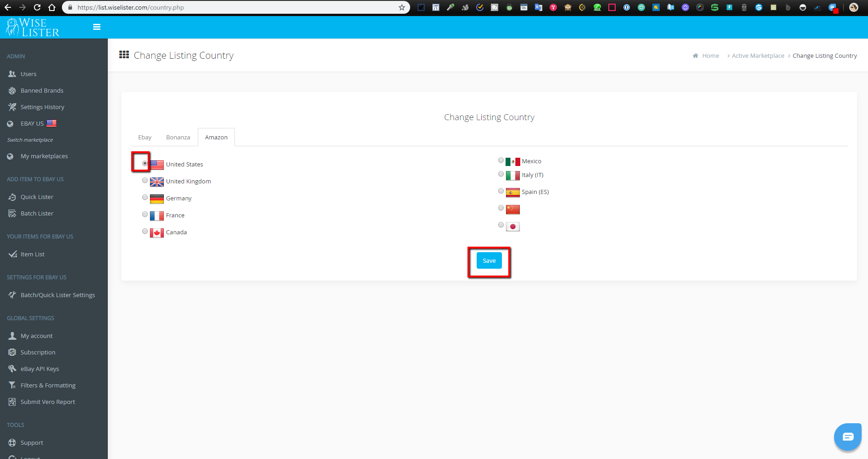Select the Japan flag radio button
This screenshot has width=868, height=459.
[501, 225]
